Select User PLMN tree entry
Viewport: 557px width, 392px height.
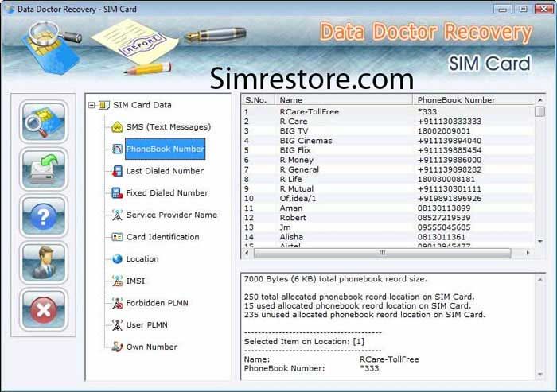pos(146,325)
